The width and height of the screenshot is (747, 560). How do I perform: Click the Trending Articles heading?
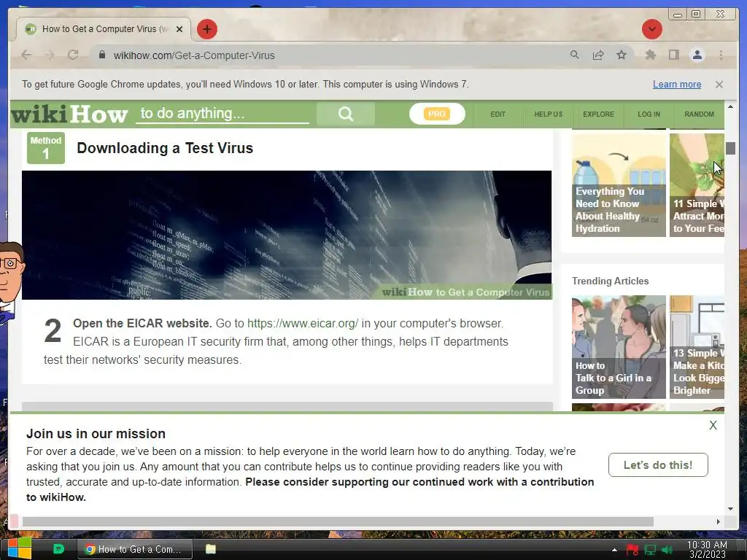611,281
